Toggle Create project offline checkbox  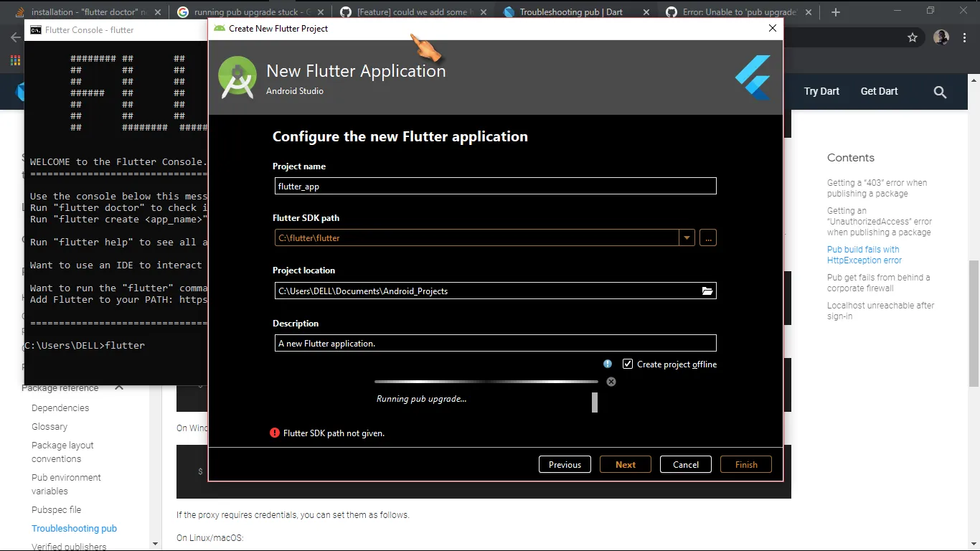[628, 364]
